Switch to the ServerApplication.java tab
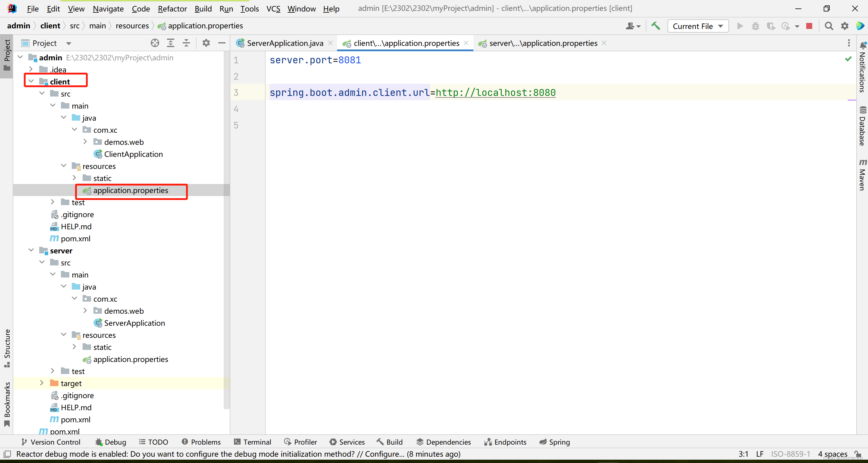The width and height of the screenshot is (868, 463). tap(285, 43)
